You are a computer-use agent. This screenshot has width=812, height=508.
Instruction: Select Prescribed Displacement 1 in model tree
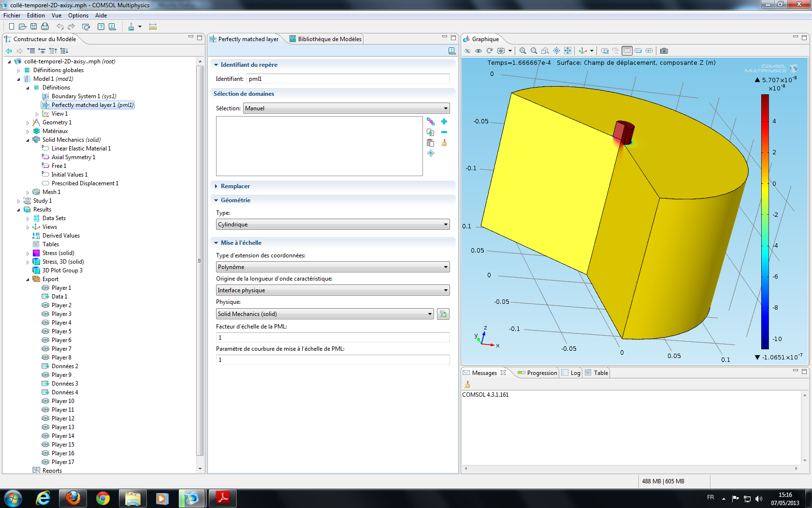click(85, 183)
